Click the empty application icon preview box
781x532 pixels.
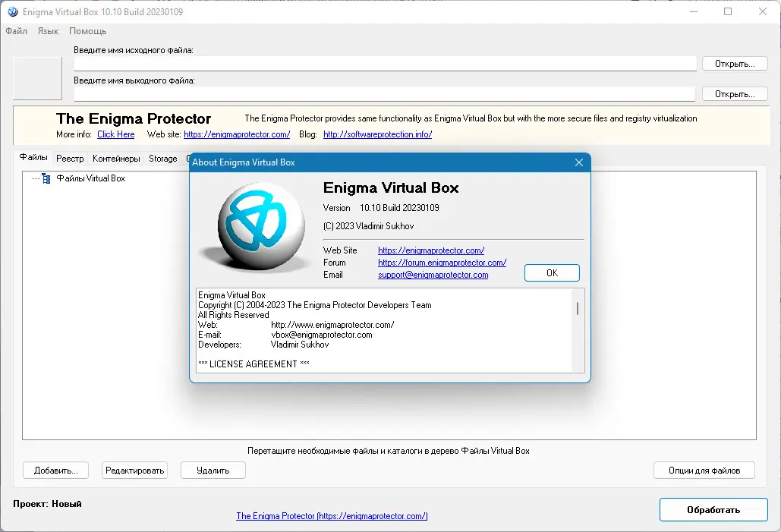pyautogui.click(x=37, y=78)
